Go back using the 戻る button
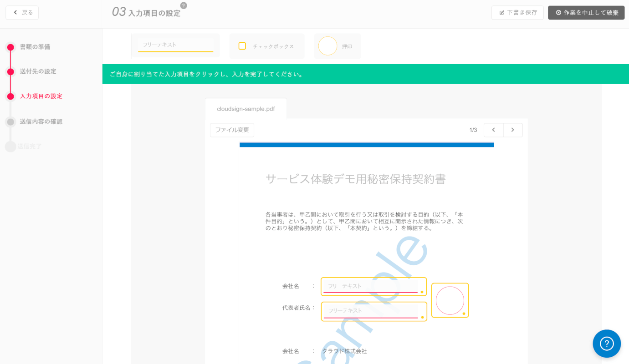629x364 pixels. point(22,12)
